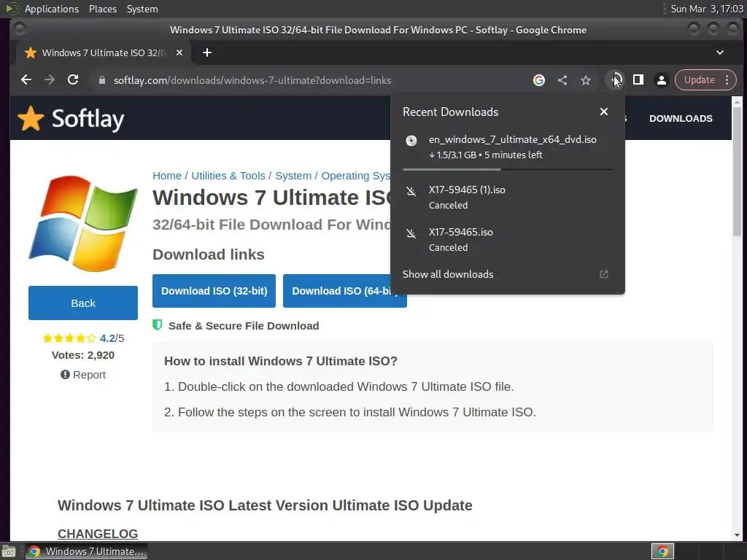This screenshot has height=560, width=747.
Task: Click the green shield security icon
Action: point(158,325)
